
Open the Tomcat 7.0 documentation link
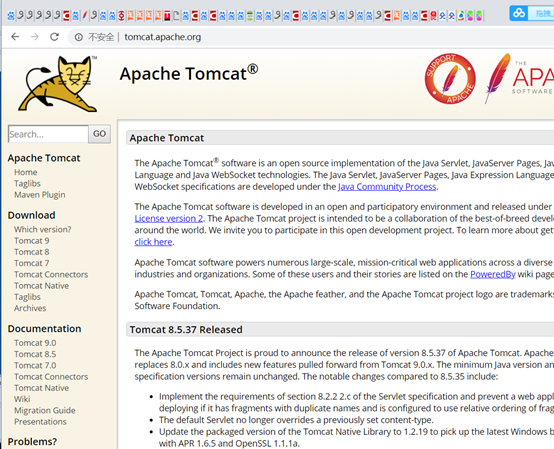35,365
